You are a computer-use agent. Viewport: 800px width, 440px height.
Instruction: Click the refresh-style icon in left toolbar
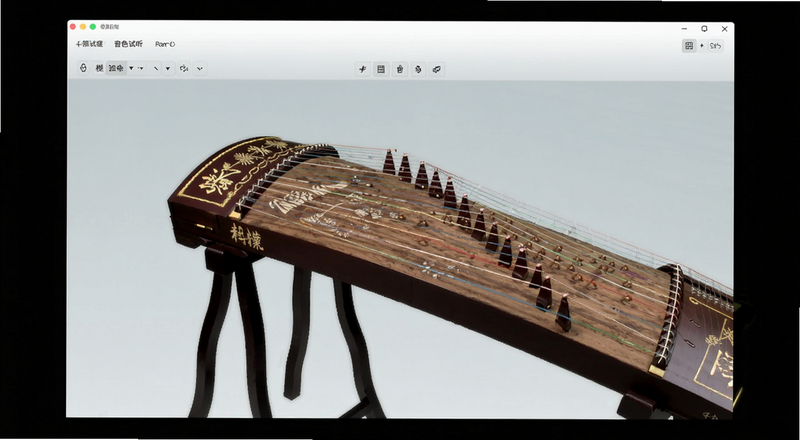[x=184, y=68]
